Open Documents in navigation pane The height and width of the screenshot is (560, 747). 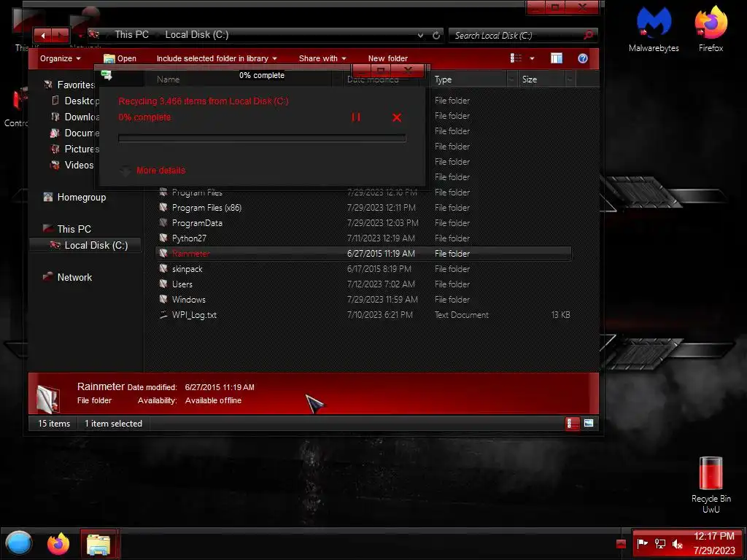(x=75, y=133)
